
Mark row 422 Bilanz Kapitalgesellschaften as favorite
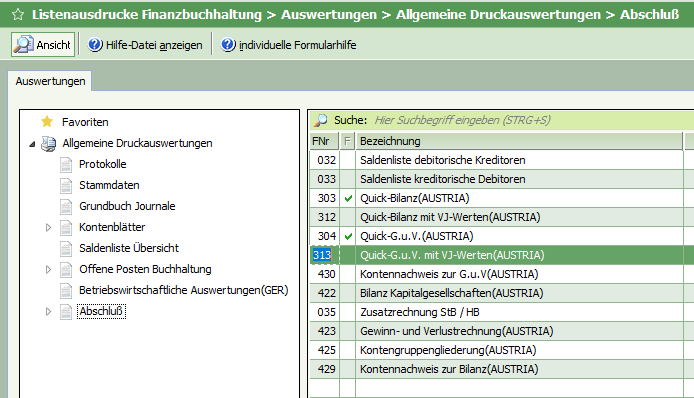(x=348, y=294)
